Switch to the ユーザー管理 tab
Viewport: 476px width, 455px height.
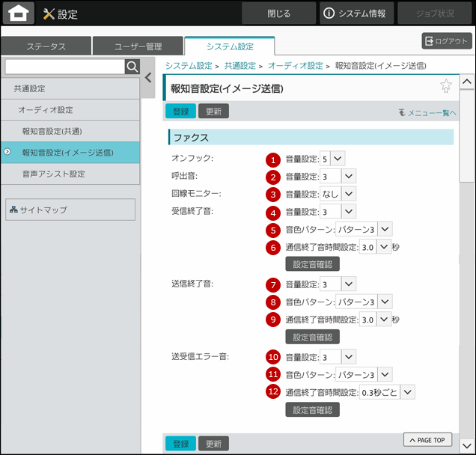click(x=138, y=46)
